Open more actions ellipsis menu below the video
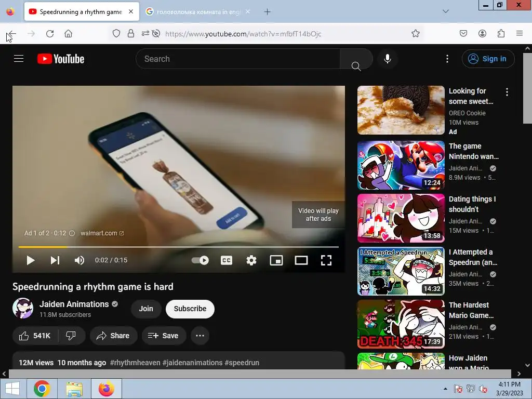This screenshot has width=532, height=399. 200,336
